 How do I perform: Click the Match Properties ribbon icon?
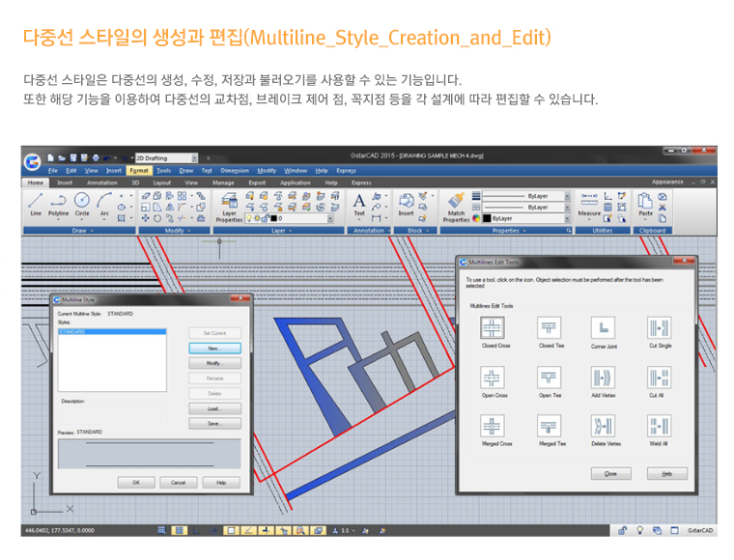pos(456,203)
